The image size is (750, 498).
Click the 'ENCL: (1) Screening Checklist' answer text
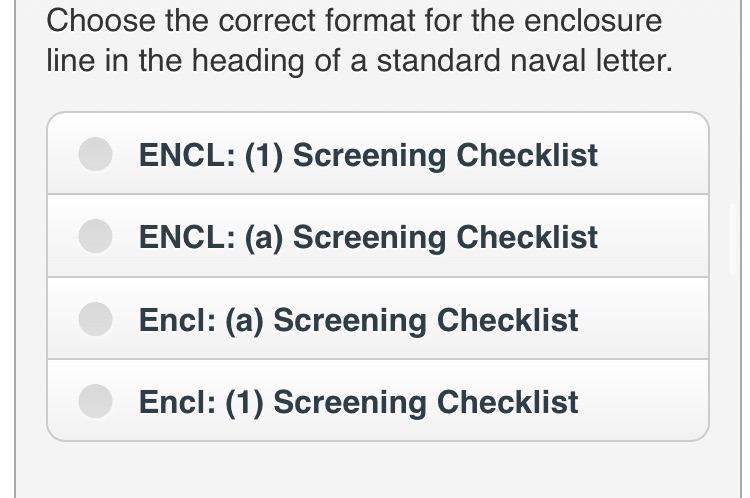pos(368,155)
